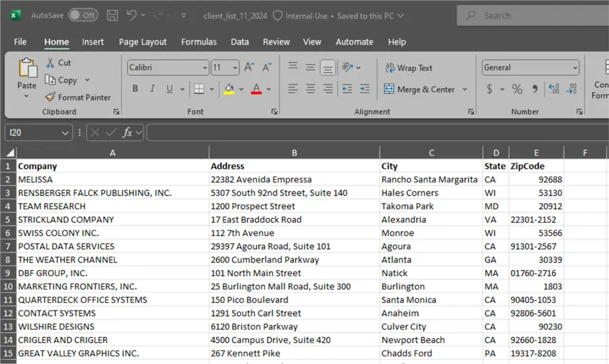Click the Undo arrow icon
This screenshot has width=609, height=364.
point(131,16)
